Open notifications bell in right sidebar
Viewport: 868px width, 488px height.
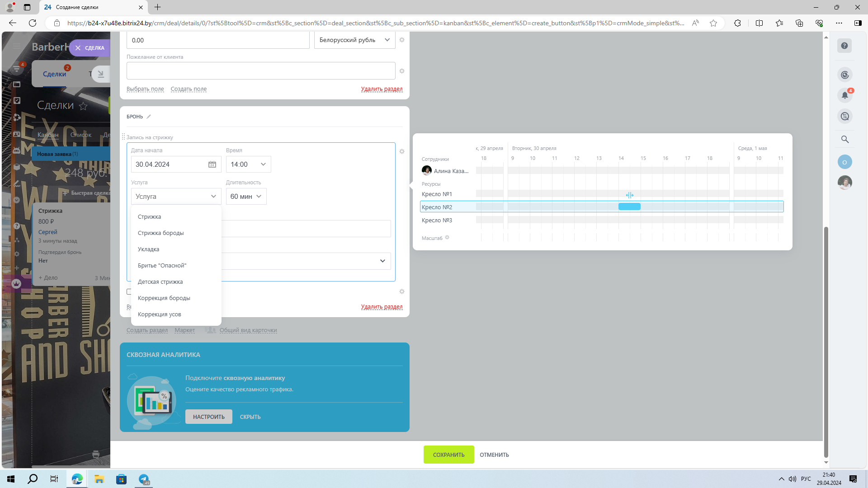[844, 95]
